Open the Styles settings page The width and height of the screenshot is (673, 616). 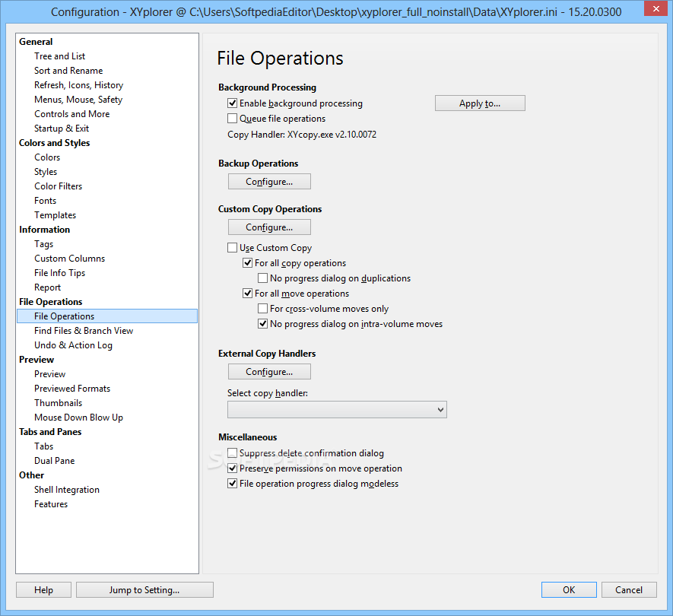(x=46, y=172)
